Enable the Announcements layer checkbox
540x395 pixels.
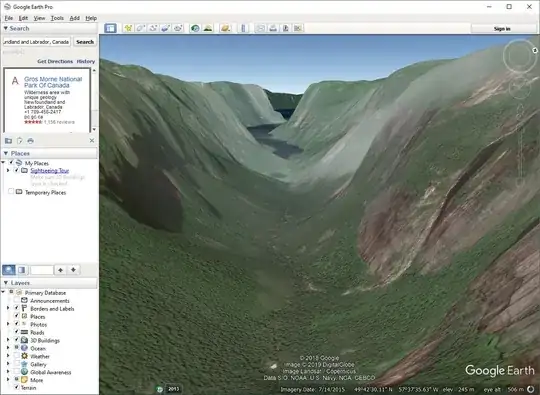(x=16, y=300)
